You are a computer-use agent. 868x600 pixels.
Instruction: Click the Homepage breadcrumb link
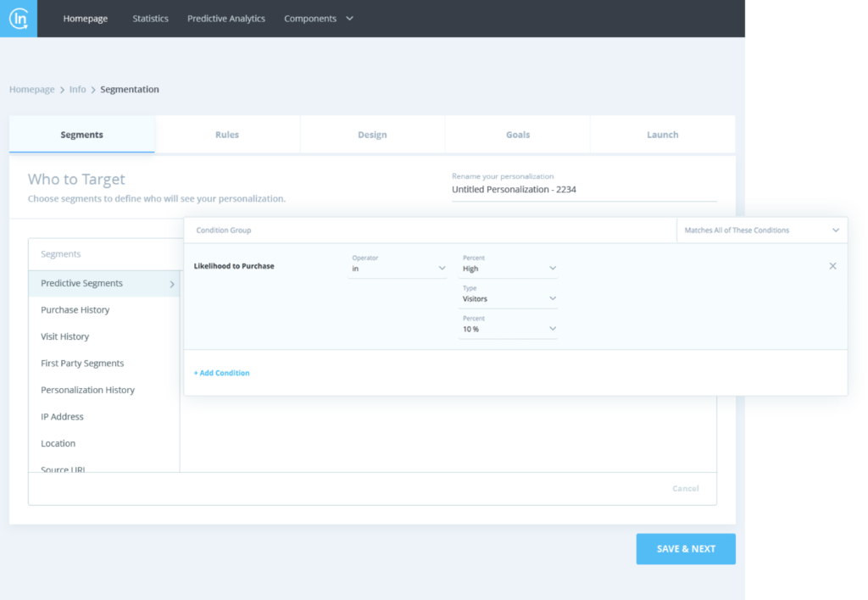[x=32, y=89]
